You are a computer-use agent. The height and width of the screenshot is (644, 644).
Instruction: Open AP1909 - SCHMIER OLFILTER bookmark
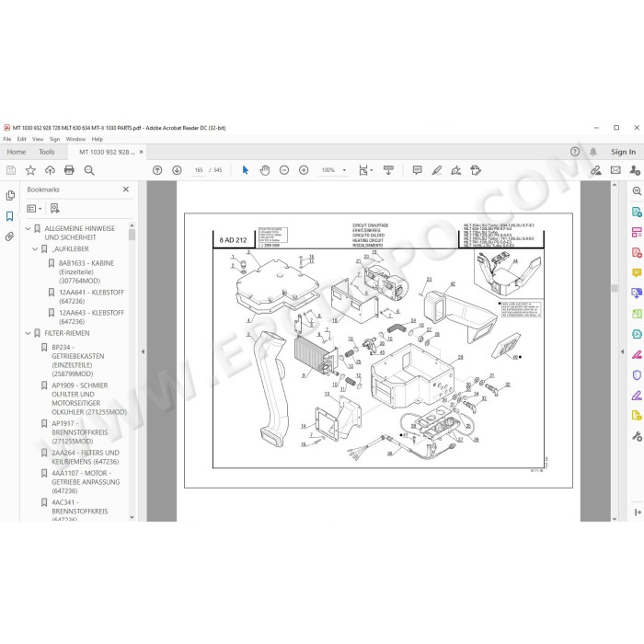[89, 398]
